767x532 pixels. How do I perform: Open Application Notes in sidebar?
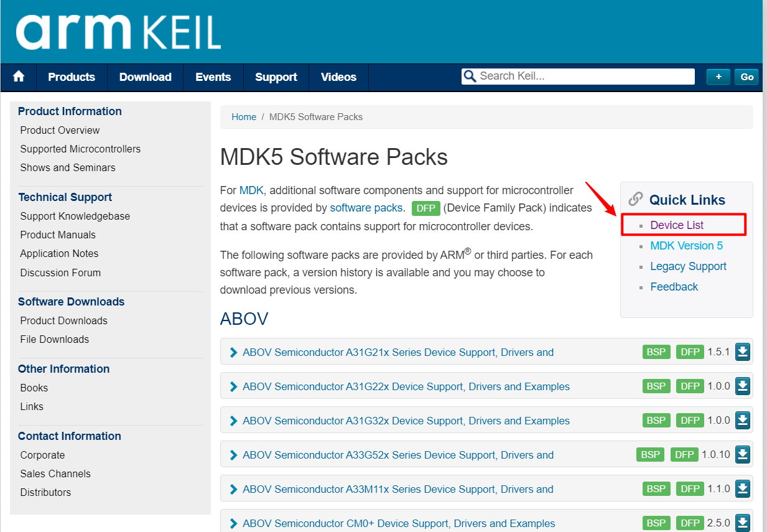point(59,253)
